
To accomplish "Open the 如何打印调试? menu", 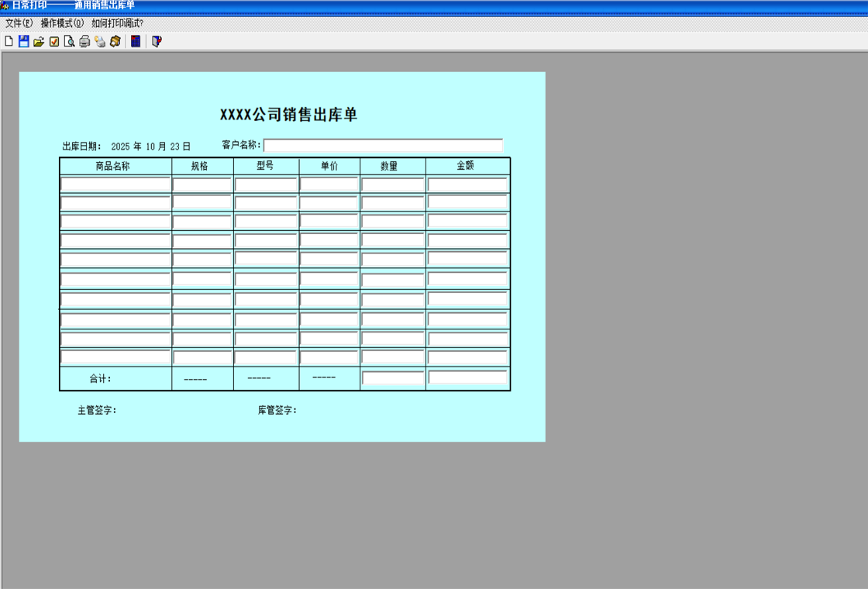I will pyautogui.click(x=118, y=23).
